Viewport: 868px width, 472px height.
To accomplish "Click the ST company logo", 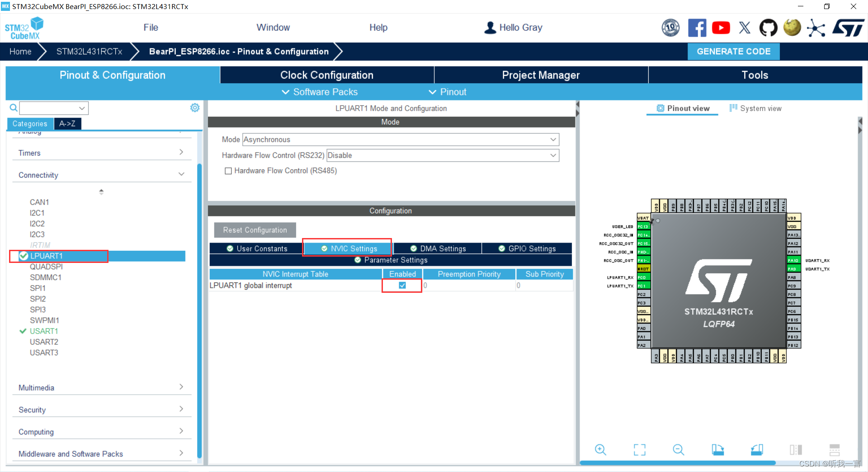I will coord(849,28).
